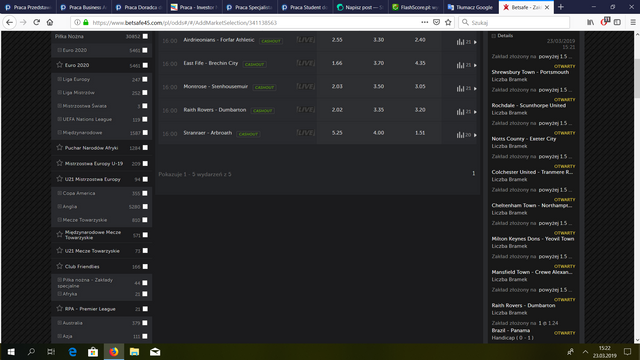Viewport: 640px width, 360px height.
Task: Tick the Anglia checkbox
Action: click(145, 207)
